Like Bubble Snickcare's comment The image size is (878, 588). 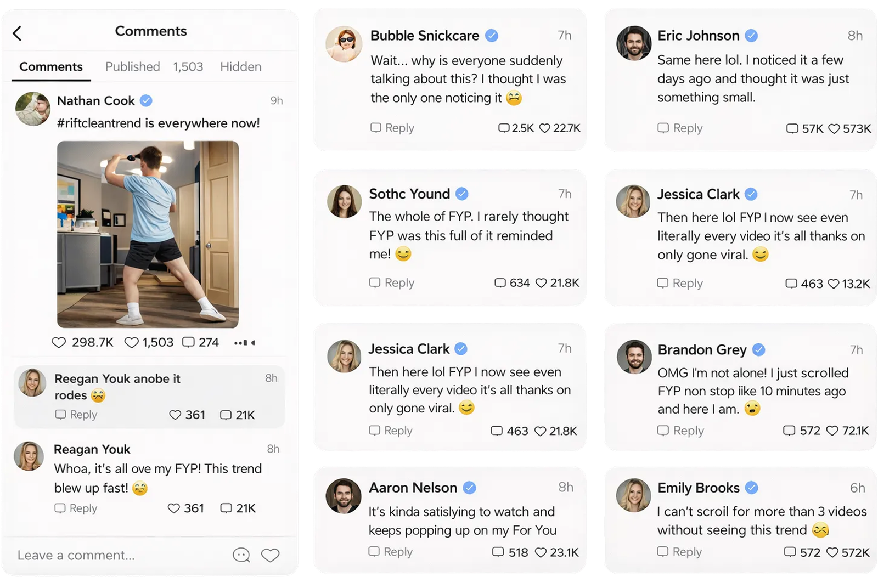click(545, 128)
